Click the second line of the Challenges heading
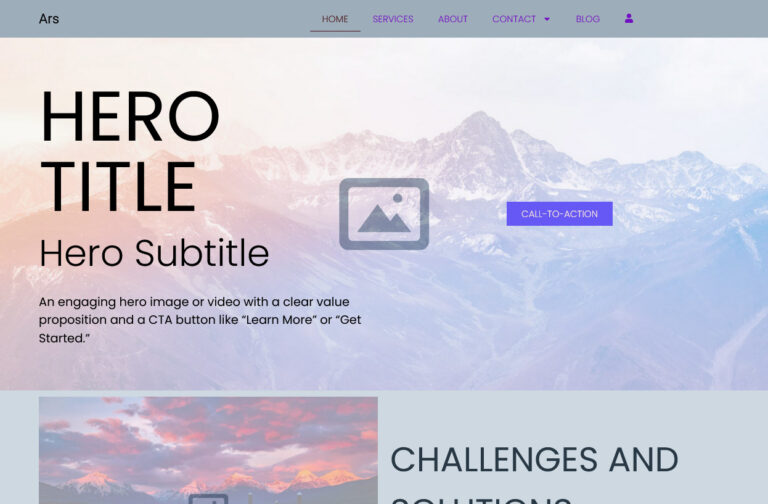Viewport: 768px width, 504px height. pyautogui.click(x=481, y=500)
